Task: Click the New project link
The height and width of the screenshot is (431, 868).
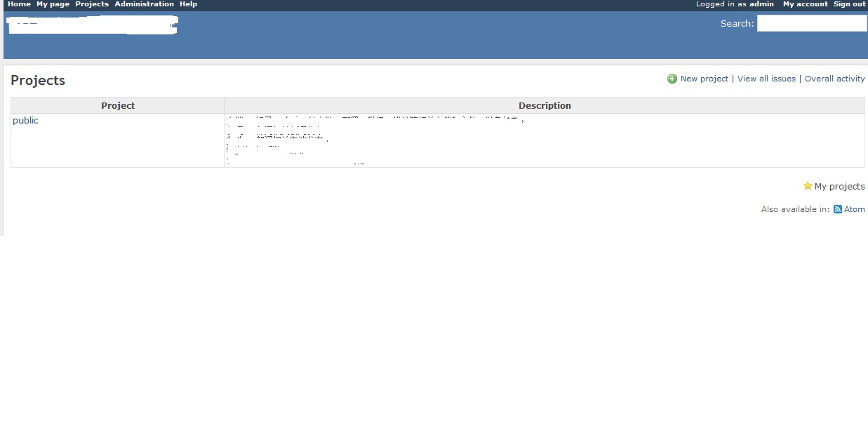Action: point(705,79)
